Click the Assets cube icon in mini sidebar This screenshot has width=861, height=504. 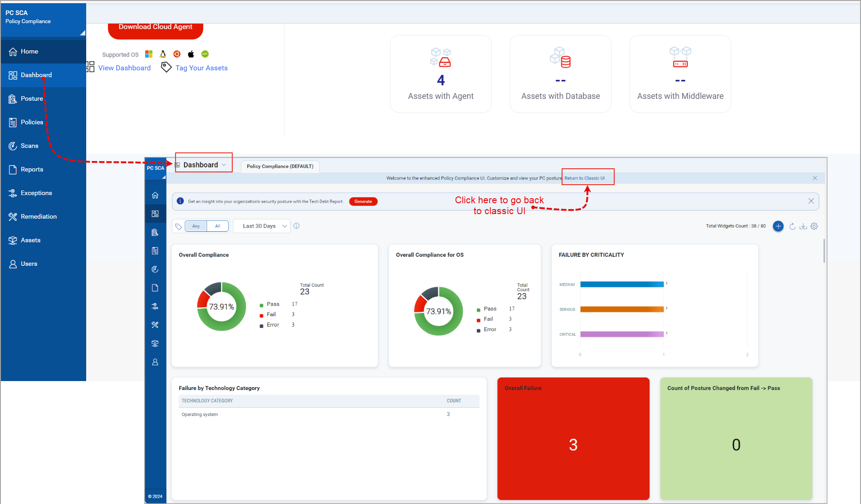[x=155, y=343]
